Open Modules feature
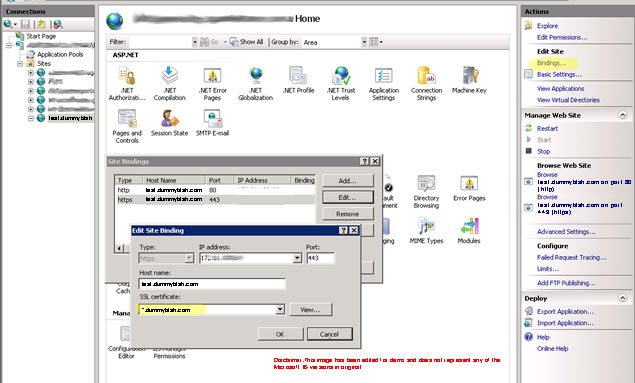This screenshot has height=383, width=635. (469, 231)
